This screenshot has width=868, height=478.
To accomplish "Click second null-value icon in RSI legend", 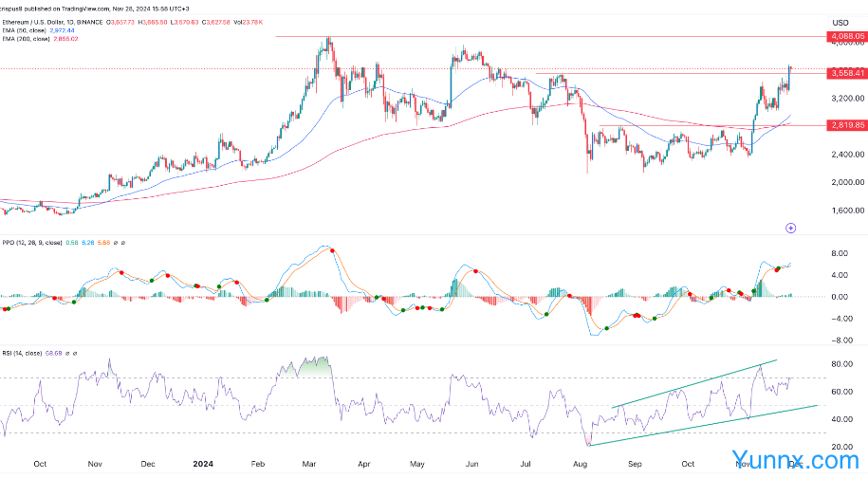I will coord(76,353).
